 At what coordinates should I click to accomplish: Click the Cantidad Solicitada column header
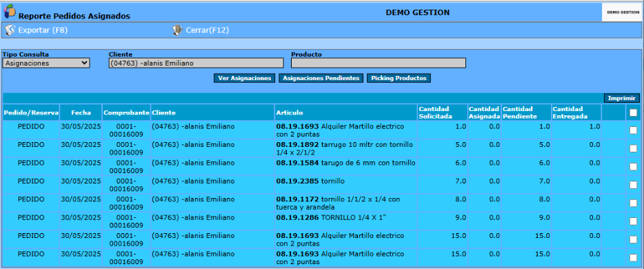click(x=443, y=112)
